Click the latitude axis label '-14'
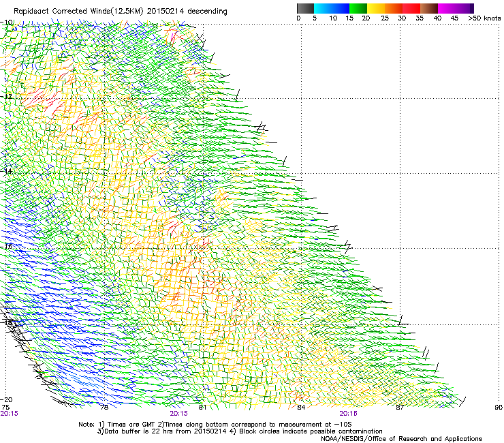This screenshot has height=443, width=504. 7,171
